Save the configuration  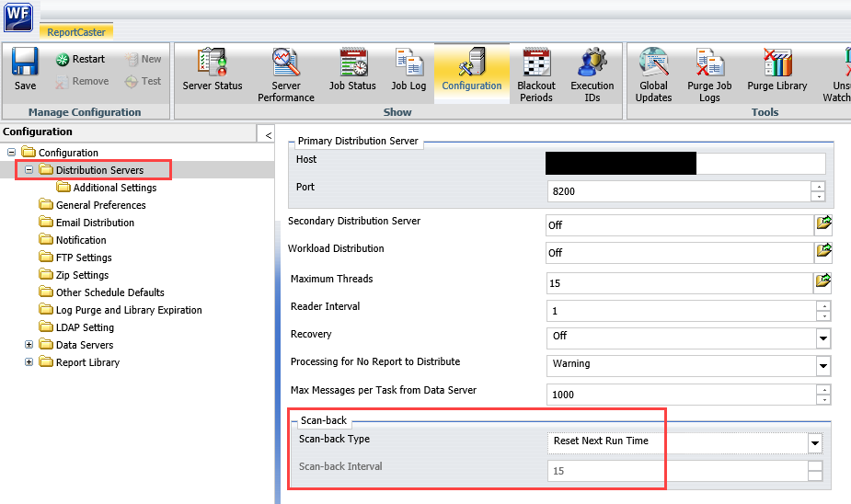25,69
